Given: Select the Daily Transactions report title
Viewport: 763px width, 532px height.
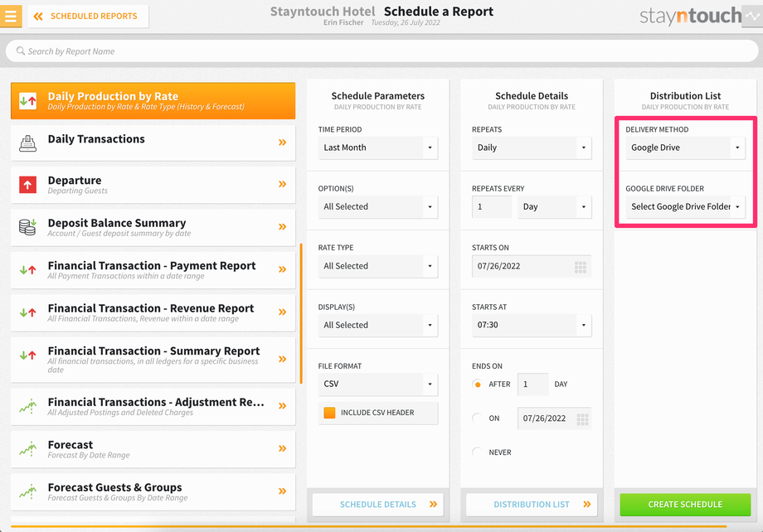Looking at the screenshot, I should 96,139.
